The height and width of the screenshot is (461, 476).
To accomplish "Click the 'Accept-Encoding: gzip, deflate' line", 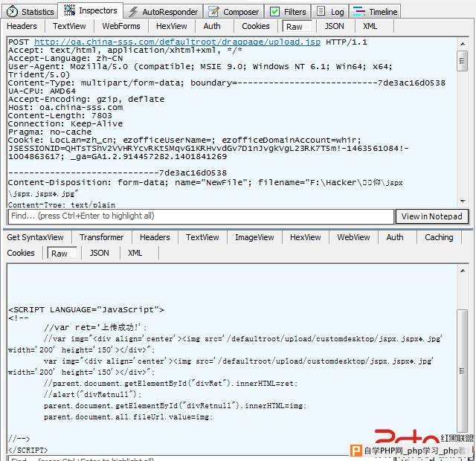I will point(86,99).
